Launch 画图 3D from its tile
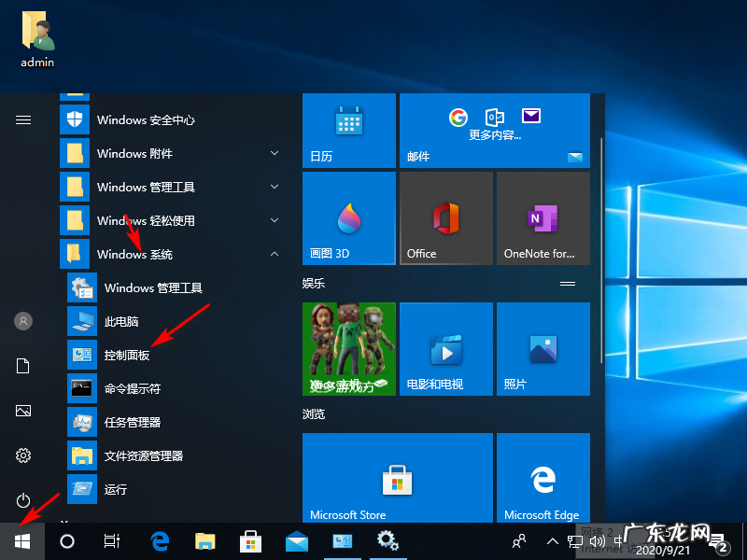Screen dimensions: 747x560 tap(348, 217)
